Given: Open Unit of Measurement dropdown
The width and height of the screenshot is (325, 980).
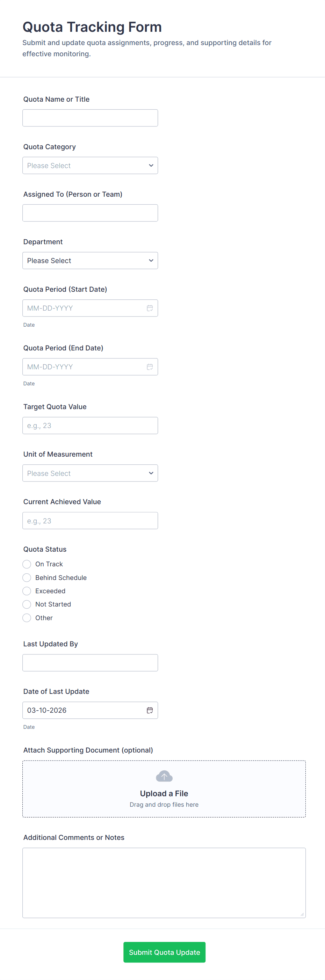Looking at the screenshot, I should (90, 473).
